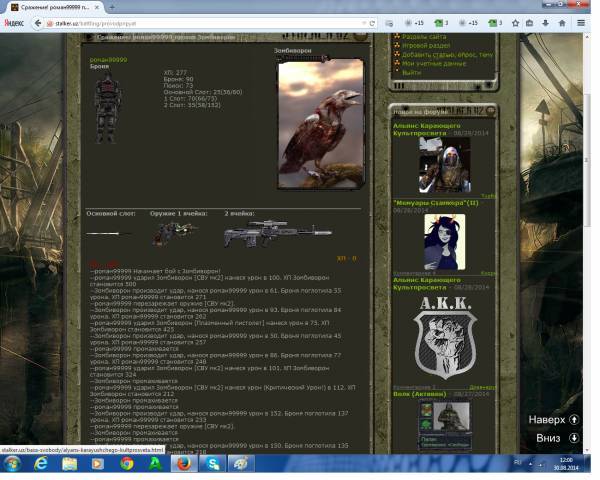Viewport: 600px width, 480px height.
Task: Open the green A application in taskbar
Action: (155, 464)
